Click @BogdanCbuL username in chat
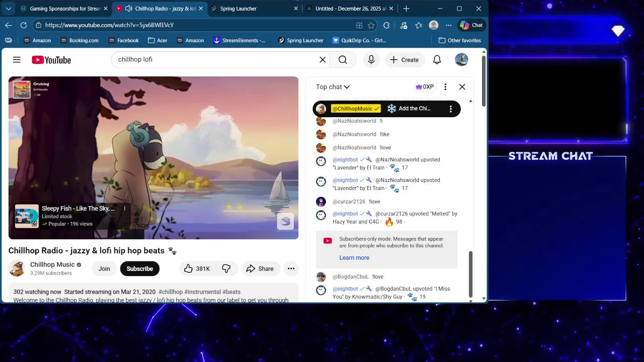 coord(351,277)
